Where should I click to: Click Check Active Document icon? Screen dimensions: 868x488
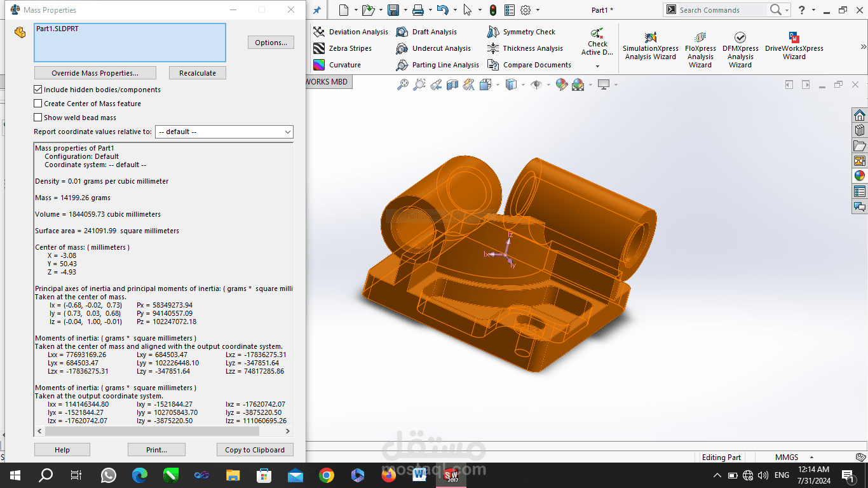(597, 33)
